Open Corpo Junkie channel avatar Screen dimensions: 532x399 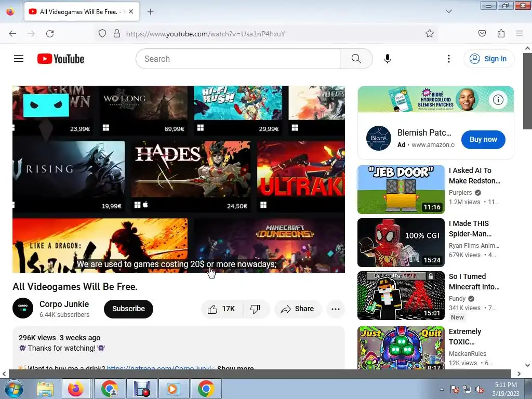pos(23,309)
